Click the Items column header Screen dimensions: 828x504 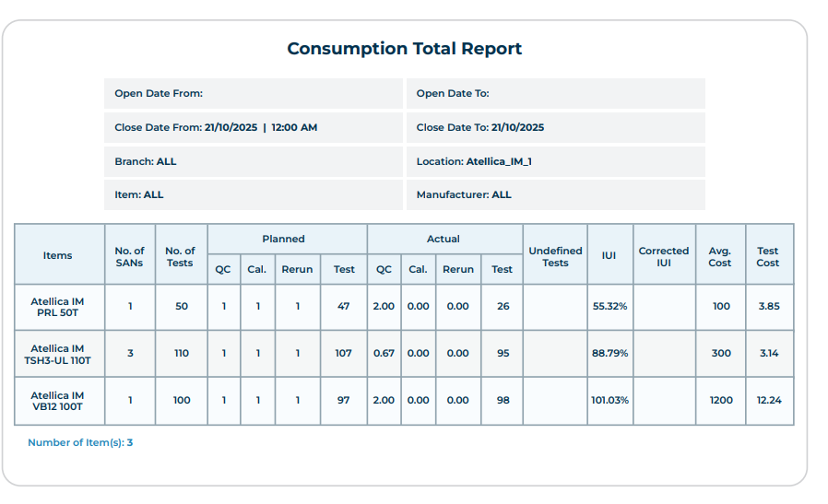tap(58, 255)
